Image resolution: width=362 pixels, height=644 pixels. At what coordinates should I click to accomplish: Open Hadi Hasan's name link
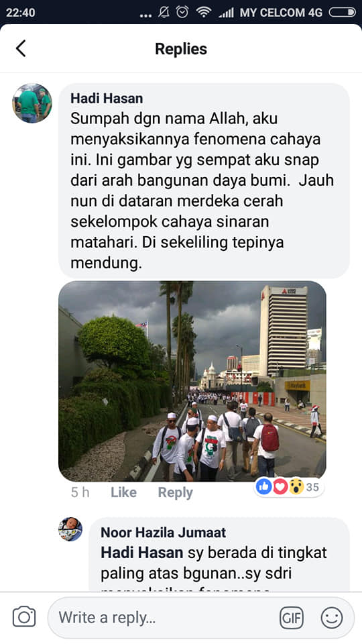(x=107, y=99)
